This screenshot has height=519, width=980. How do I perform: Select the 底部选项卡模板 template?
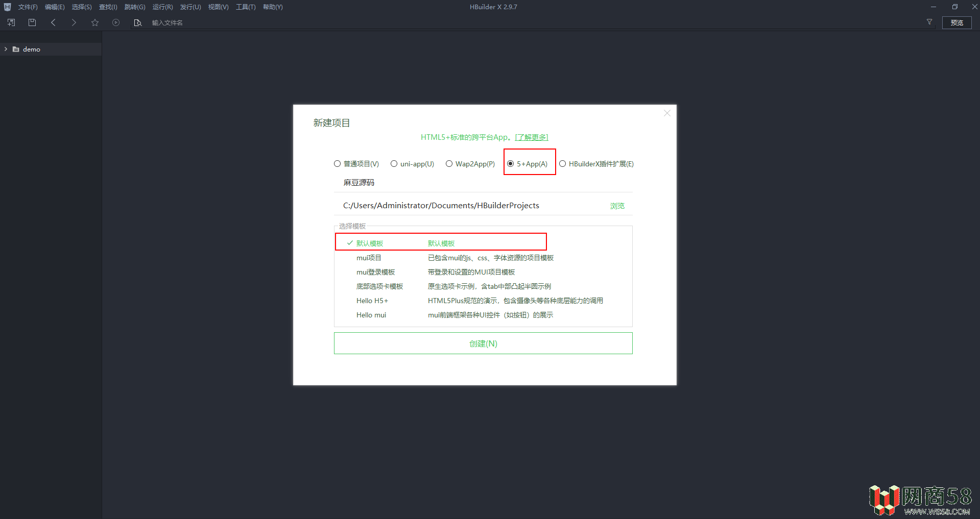[483, 286]
